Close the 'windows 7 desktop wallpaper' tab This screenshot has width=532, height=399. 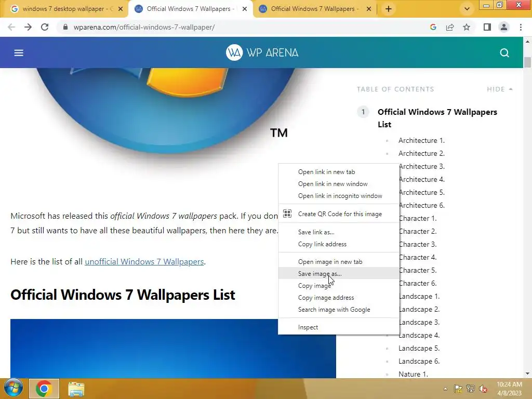click(121, 9)
